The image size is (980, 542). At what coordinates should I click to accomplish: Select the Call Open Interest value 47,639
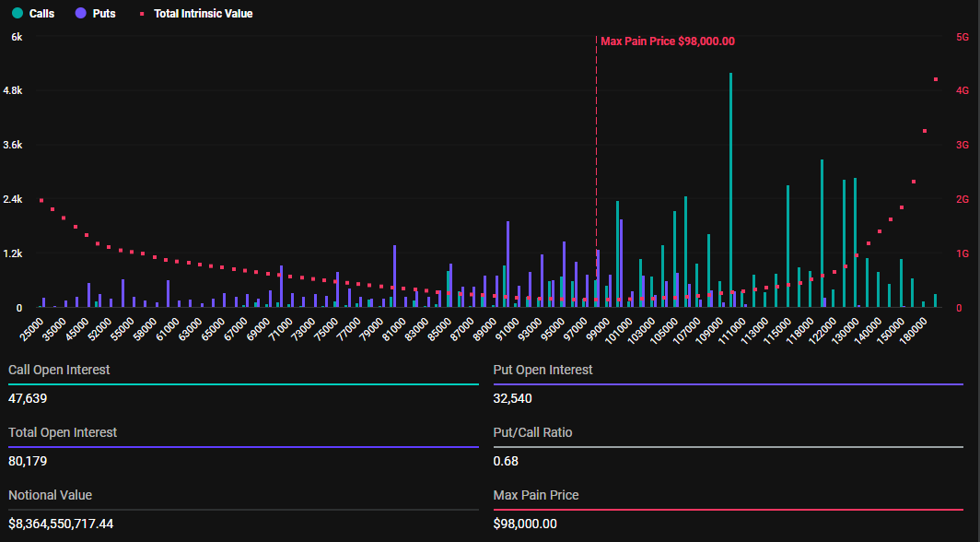point(28,398)
